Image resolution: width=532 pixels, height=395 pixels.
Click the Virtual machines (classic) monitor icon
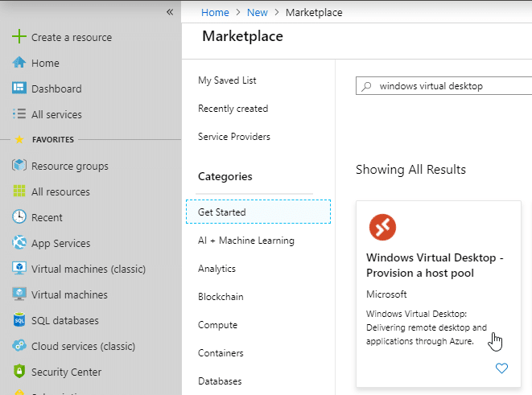coord(19,268)
